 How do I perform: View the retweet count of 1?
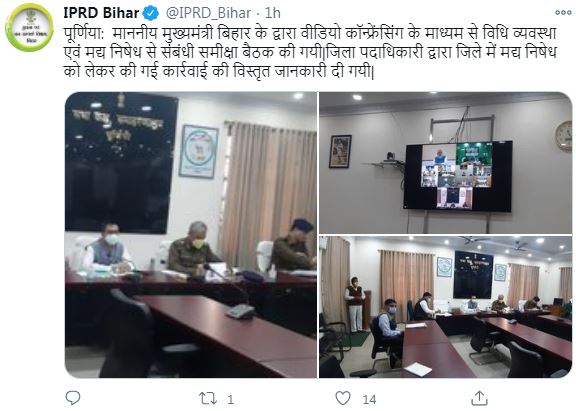tap(230, 399)
